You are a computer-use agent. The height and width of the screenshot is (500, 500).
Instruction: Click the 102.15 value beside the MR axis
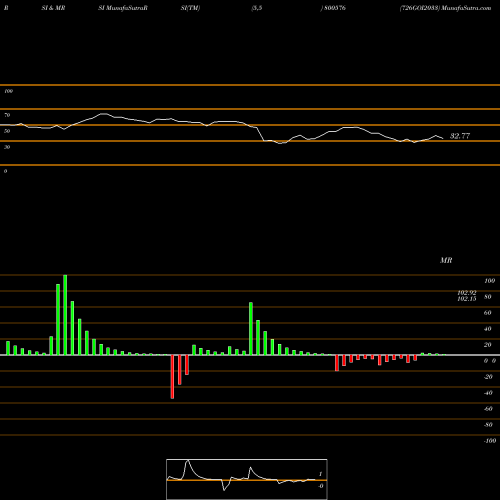tap(467, 299)
